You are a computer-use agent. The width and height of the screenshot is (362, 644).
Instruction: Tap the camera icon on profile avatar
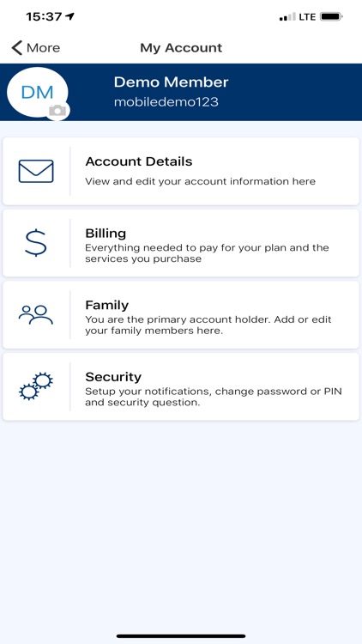coord(57,110)
